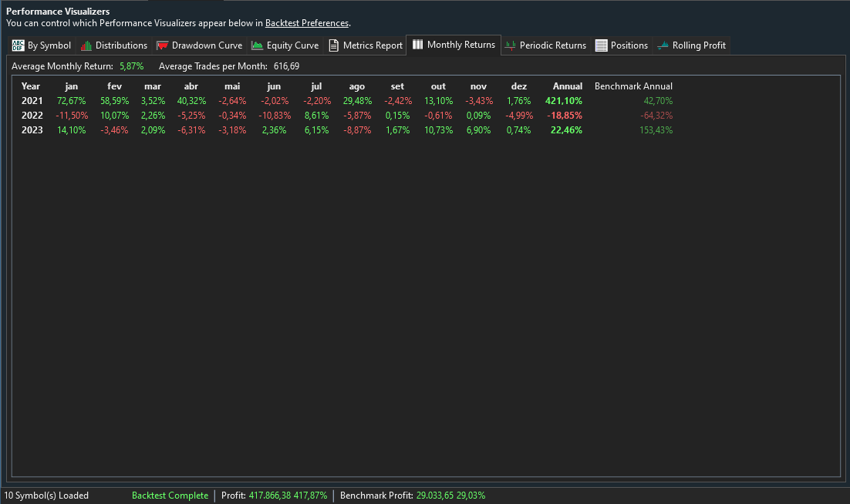
Task: Click the Annual column header
Action: coord(567,86)
